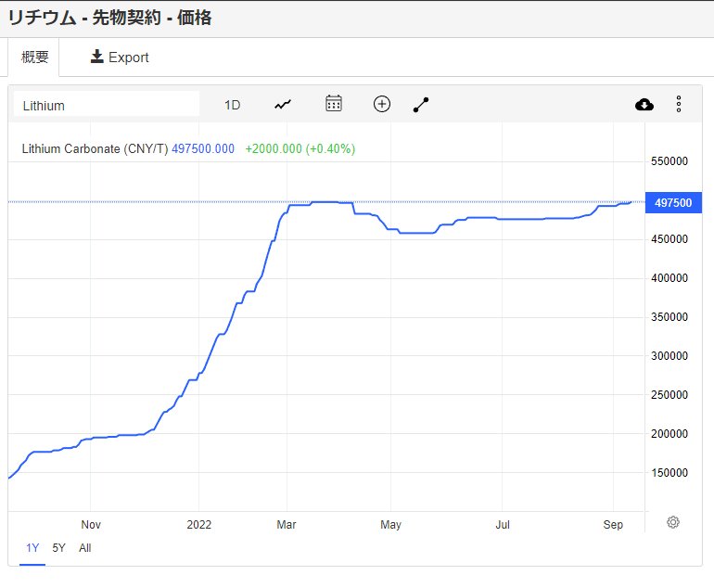Click the Jul date axis label

[x=503, y=525]
